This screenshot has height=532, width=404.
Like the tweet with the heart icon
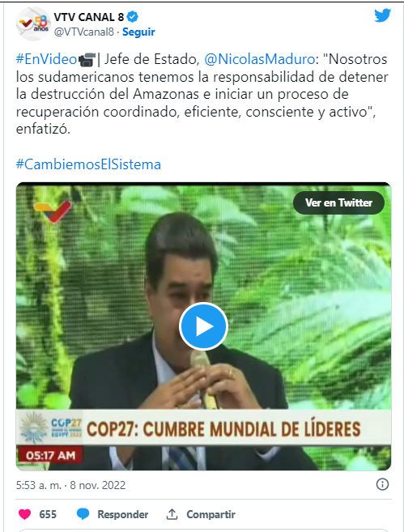click(x=24, y=514)
